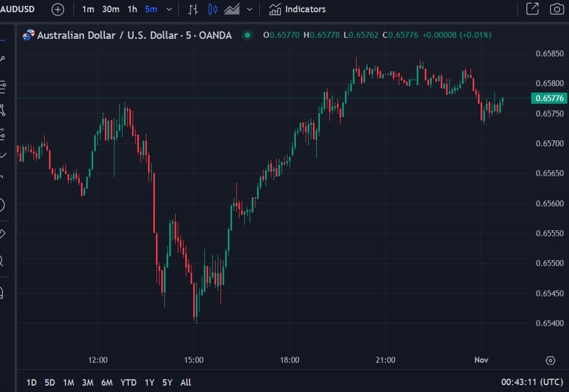Image resolution: width=569 pixels, height=392 pixels.
Task: Open timezone menu at 00:43:11 (UTC)
Action: (x=532, y=382)
